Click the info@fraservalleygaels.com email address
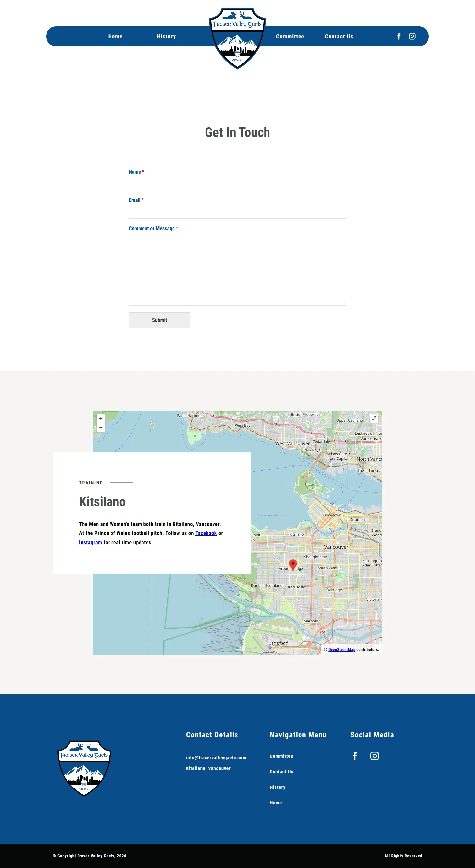The height and width of the screenshot is (868, 475). point(216,758)
